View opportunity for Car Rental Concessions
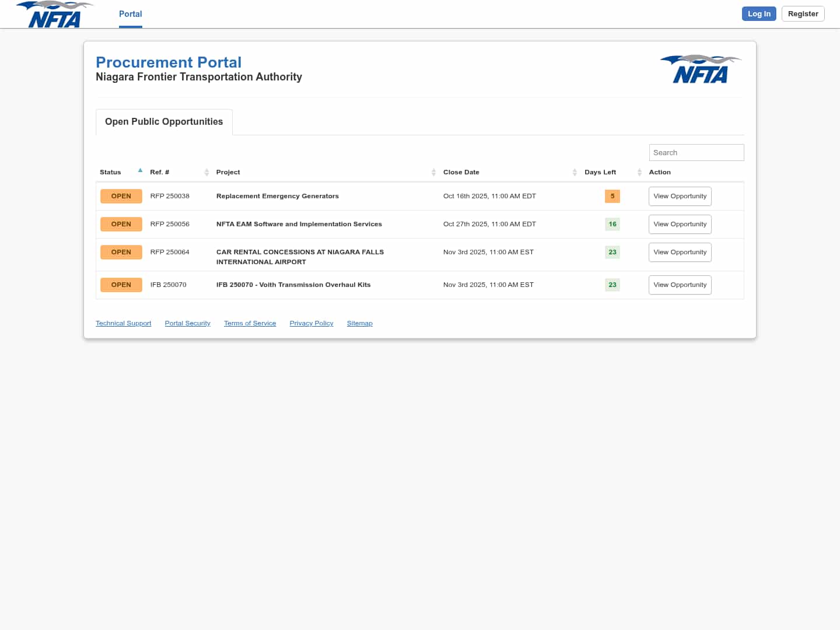 pos(680,253)
